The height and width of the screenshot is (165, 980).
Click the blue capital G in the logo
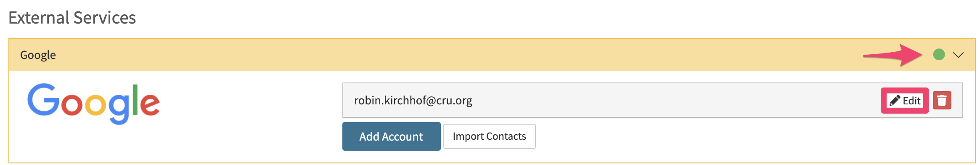(x=43, y=99)
